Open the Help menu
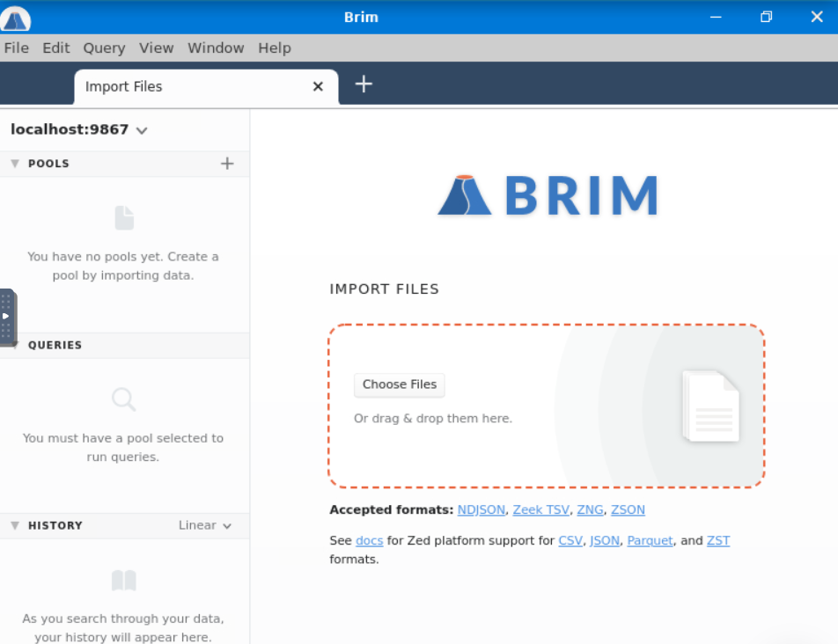The width and height of the screenshot is (838, 644). [275, 48]
